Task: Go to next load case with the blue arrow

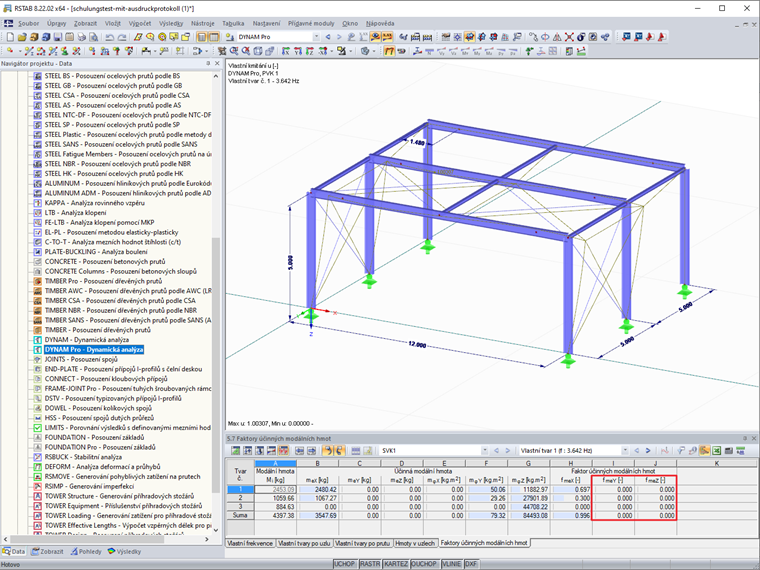Action: 339,37
